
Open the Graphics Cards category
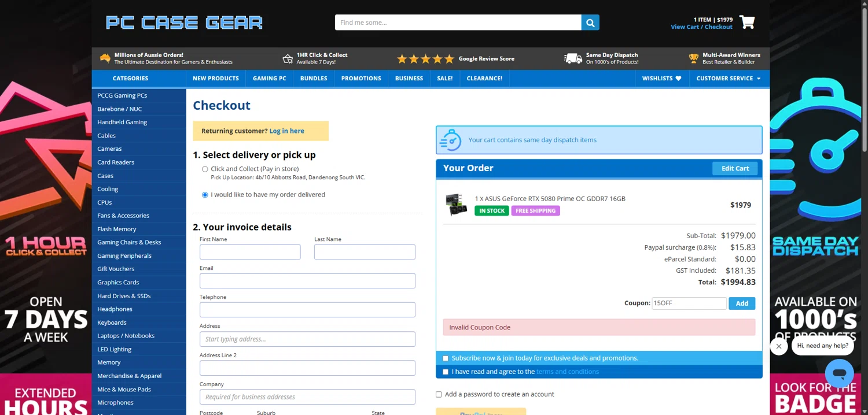139,283
